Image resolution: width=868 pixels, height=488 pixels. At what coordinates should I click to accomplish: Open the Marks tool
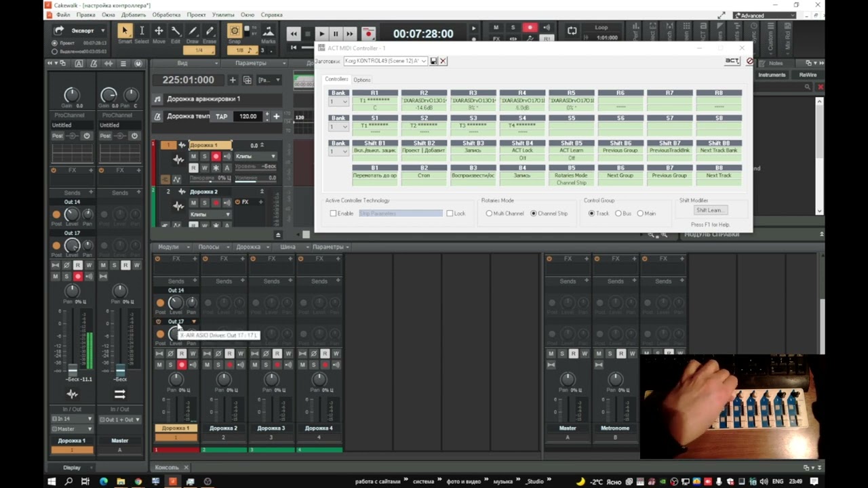pos(269,31)
